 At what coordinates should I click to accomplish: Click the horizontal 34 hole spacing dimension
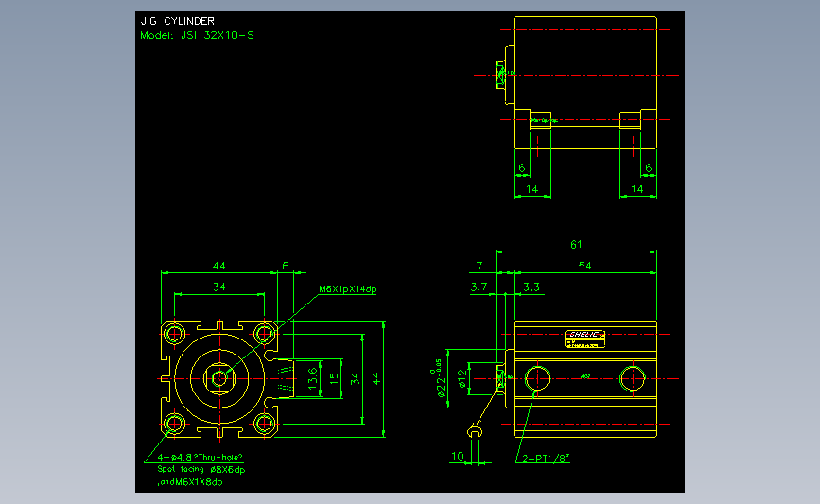tap(219, 287)
